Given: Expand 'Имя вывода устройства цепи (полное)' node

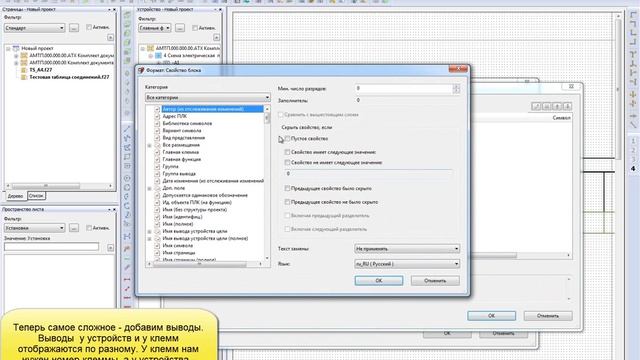Looking at the screenshot, I should (149, 238).
